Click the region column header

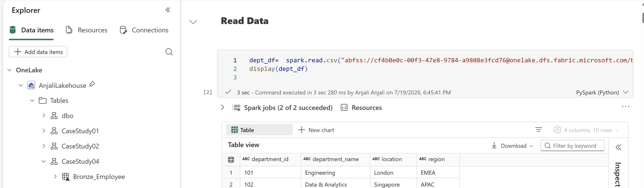[438, 159]
